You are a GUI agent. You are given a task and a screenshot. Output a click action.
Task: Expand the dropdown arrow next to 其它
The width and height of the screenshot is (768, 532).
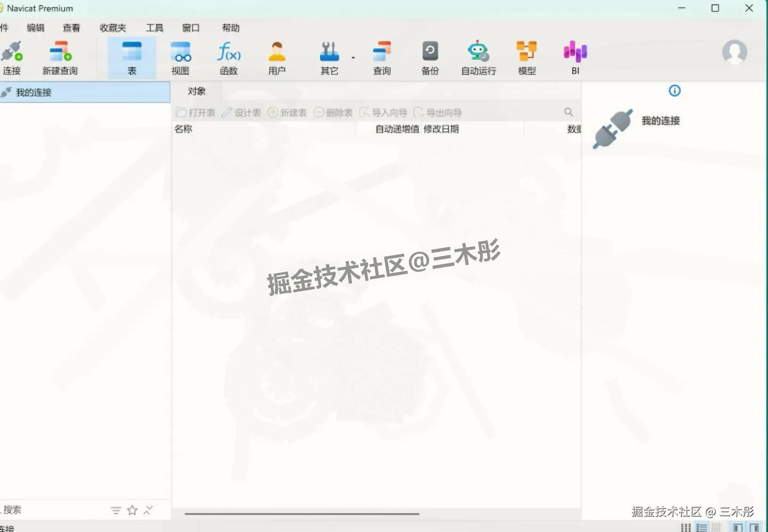[353, 57]
